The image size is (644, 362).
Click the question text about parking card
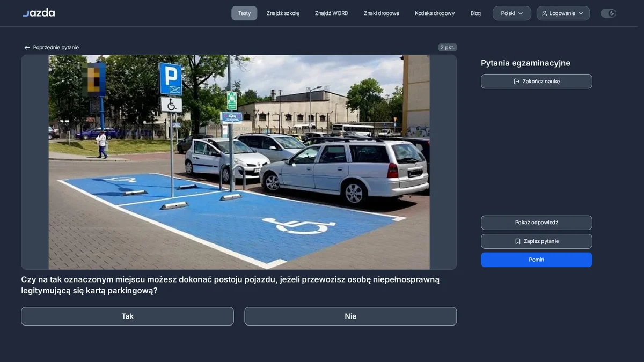click(x=230, y=285)
